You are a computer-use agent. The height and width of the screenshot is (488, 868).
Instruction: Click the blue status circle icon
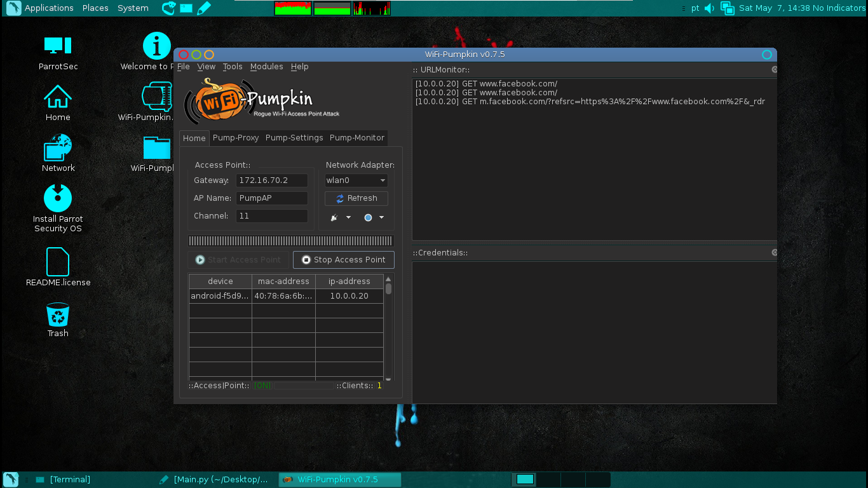click(367, 217)
